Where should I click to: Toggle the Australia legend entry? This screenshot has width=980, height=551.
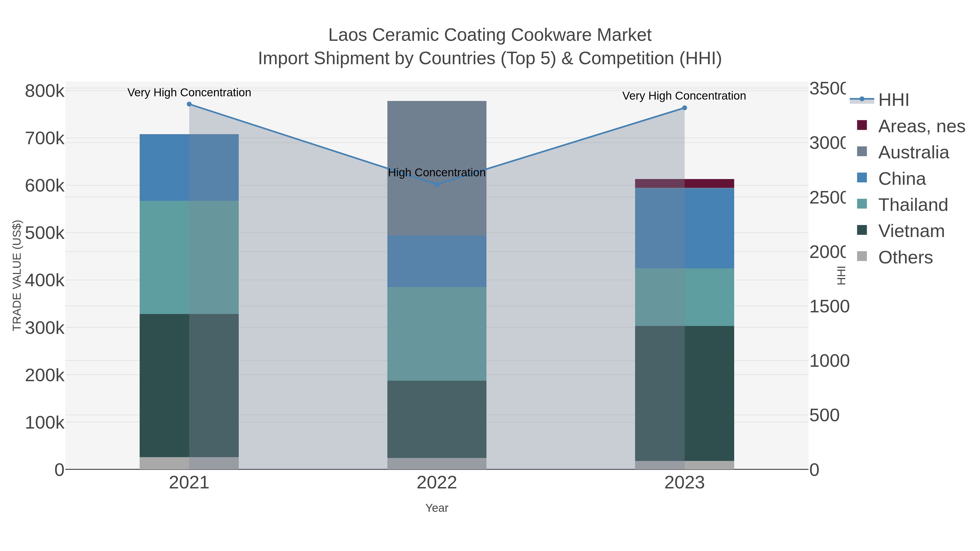pos(903,152)
